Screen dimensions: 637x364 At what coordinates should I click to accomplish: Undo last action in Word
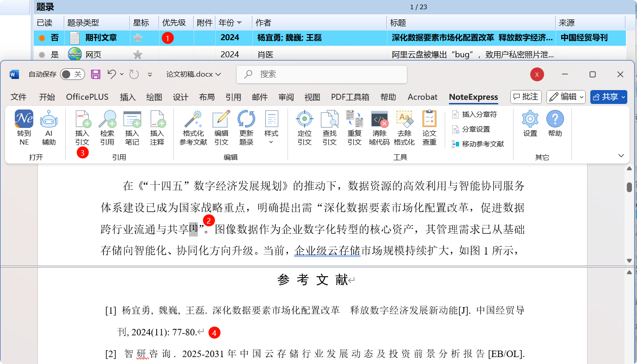[111, 74]
